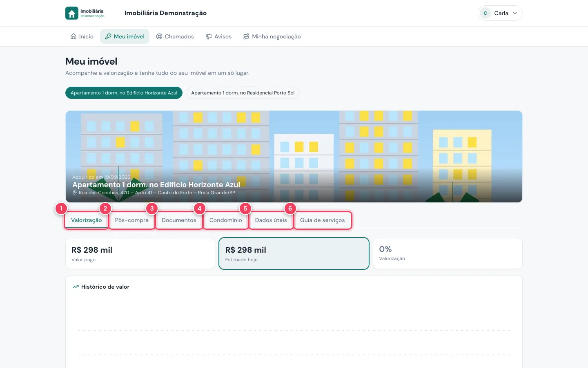
Task: Click the trend icon beside Histórico de valor
Action: (x=76, y=287)
